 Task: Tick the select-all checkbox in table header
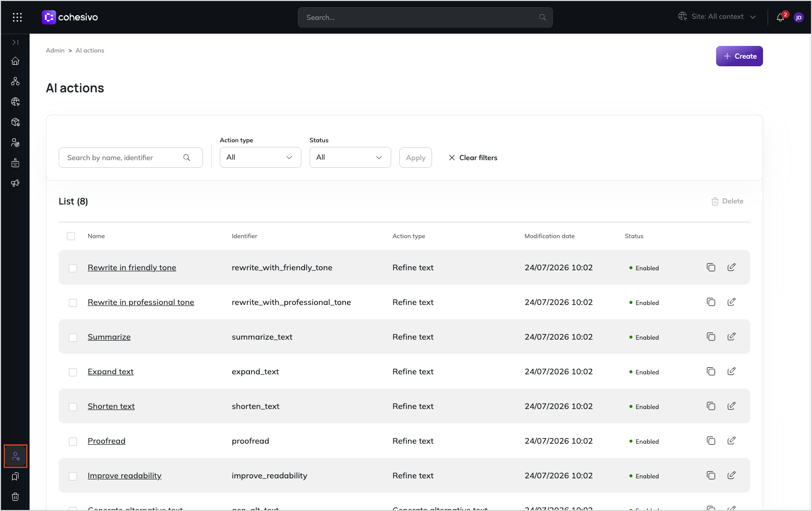click(71, 236)
